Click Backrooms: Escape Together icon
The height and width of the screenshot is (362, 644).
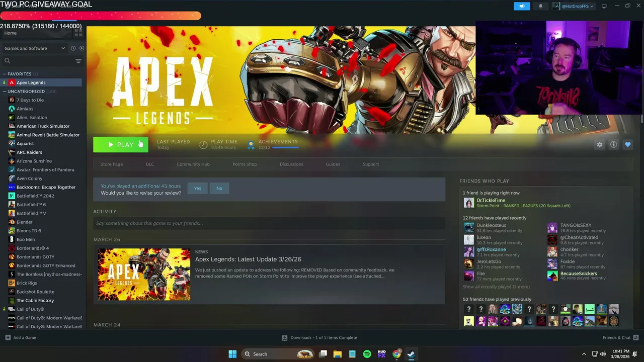click(x=12, y=187)
